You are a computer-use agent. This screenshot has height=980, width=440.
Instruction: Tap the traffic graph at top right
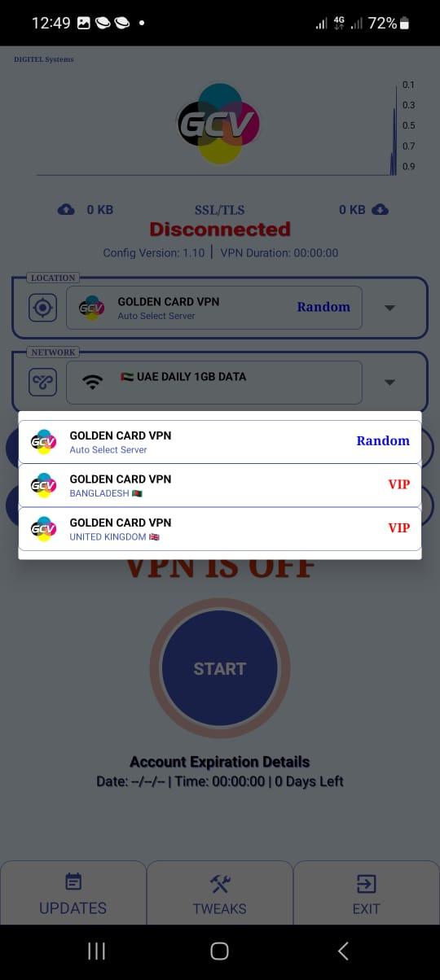pyautogui.click(x=218, y=128)
